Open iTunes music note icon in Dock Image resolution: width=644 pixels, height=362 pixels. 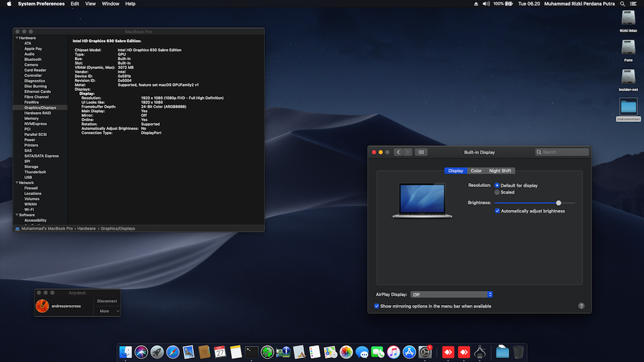[394, 352]
